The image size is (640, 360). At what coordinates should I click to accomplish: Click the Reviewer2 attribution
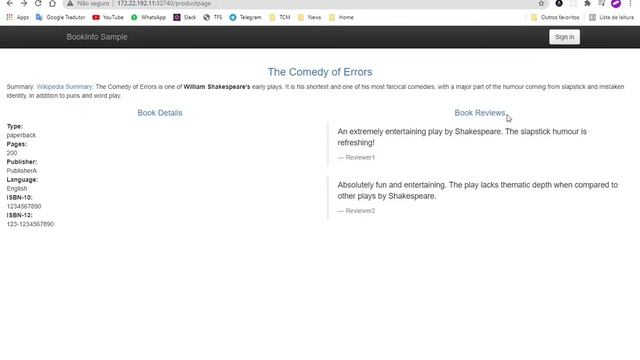click(360, 211)
